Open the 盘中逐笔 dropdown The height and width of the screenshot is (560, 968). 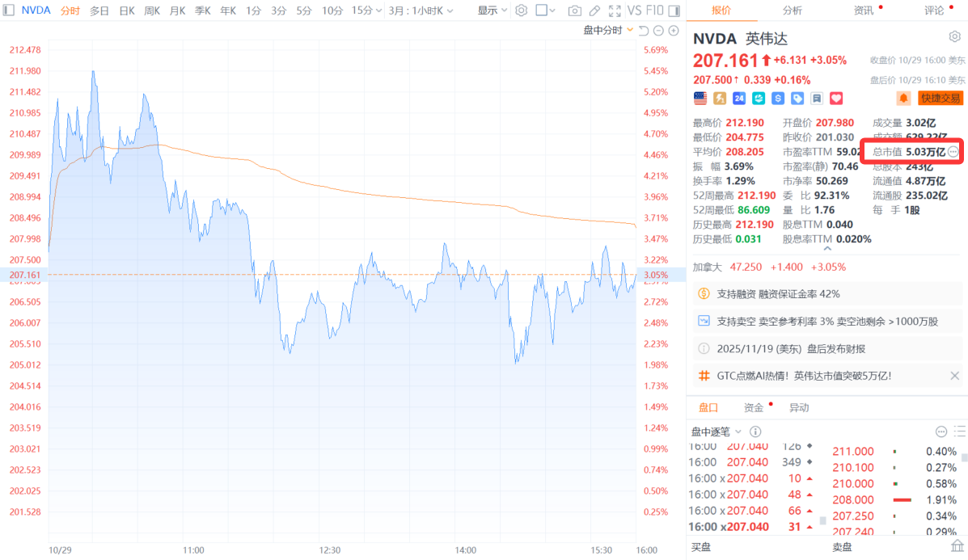(716, 432)
